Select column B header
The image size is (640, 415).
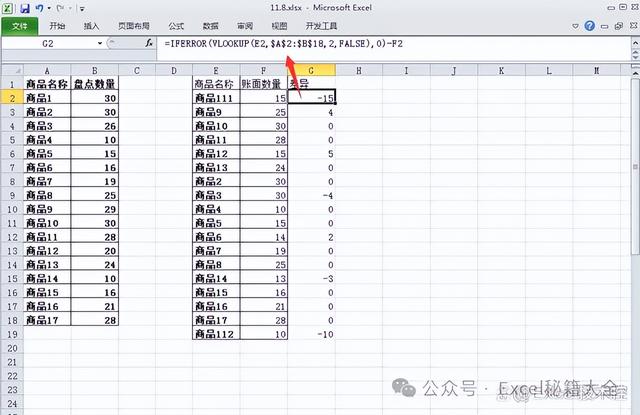coord(95,71)
